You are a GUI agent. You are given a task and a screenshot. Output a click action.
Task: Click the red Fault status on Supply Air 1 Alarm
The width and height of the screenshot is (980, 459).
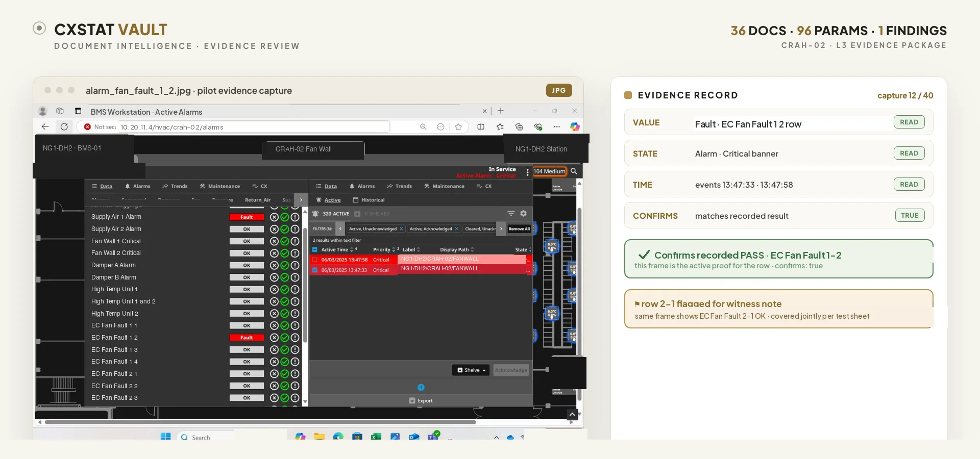pos(247,217)
